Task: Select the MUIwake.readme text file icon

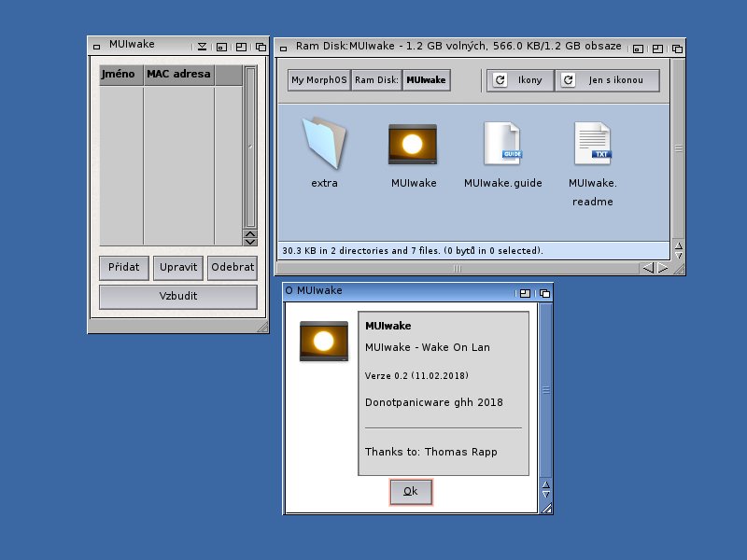Action: (592, 145)
